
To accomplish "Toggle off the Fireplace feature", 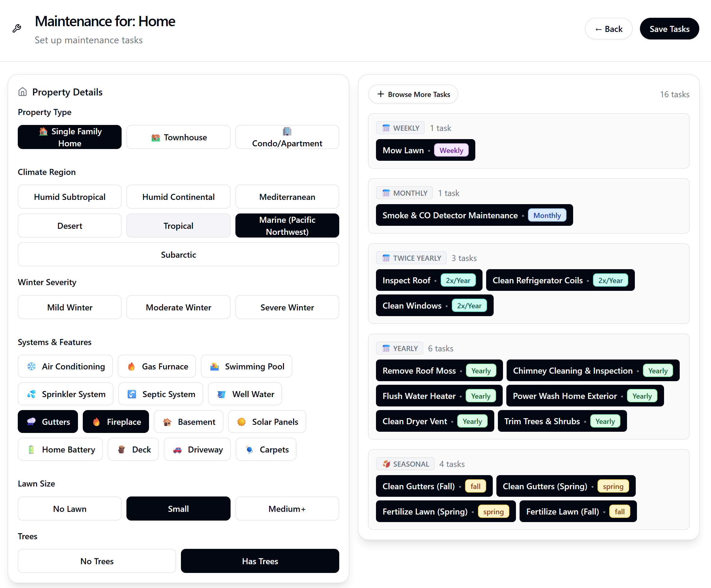I will [x=116, y=422].
